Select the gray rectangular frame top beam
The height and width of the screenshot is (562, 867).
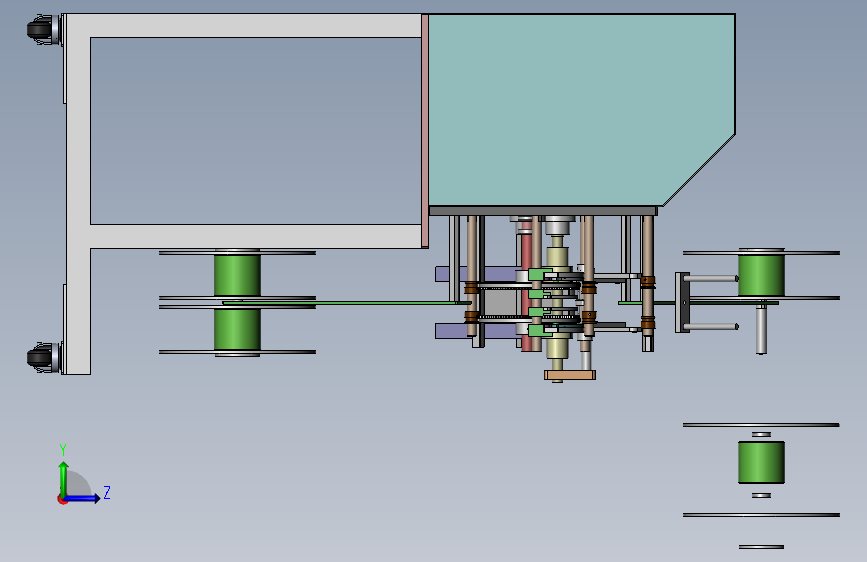pos(243,26)
